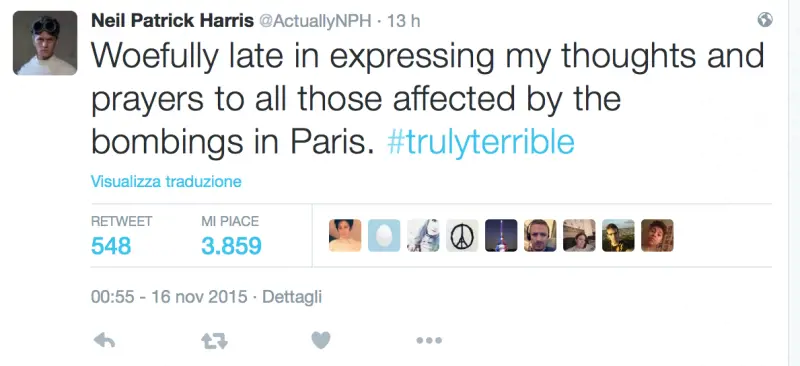Image resolution: width=800 pixels, height=366 pixels.
Task: Retweet using the retweet arrows icon
Action: tap(214, 341)
